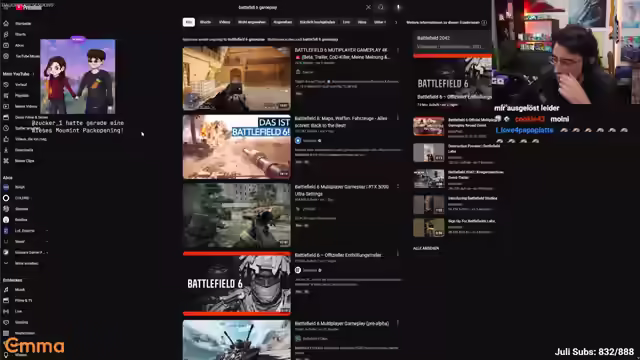
Task: Open the YouTube Music sidebar icon
Action: pos(6,56)
